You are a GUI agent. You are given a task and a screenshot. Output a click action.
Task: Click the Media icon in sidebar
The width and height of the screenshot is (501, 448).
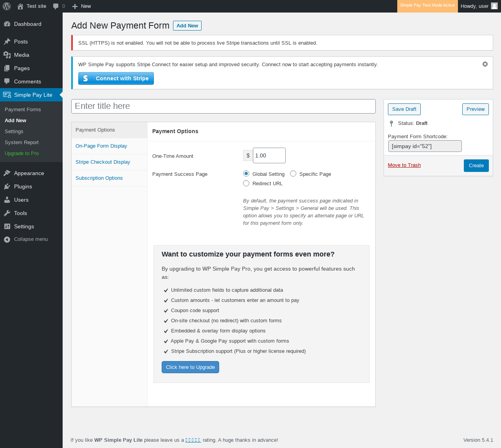7,55
